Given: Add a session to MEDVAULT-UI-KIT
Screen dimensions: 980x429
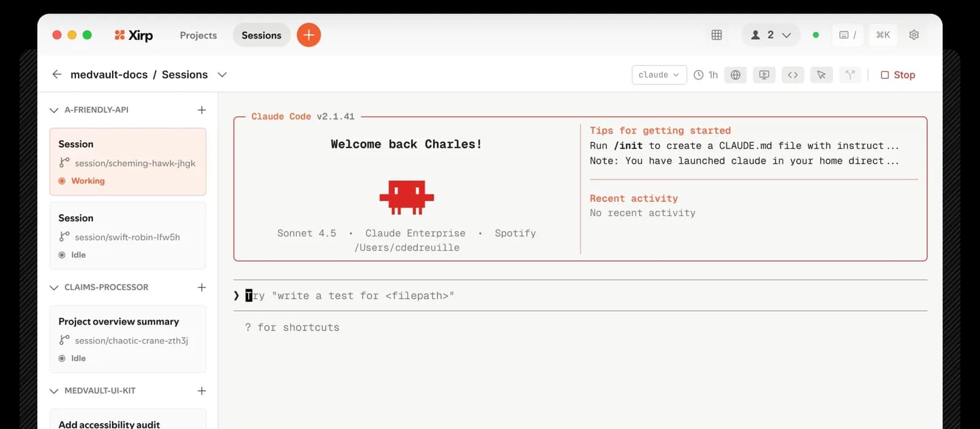Looking at the screenshot, I should click(x=202, y=390).
